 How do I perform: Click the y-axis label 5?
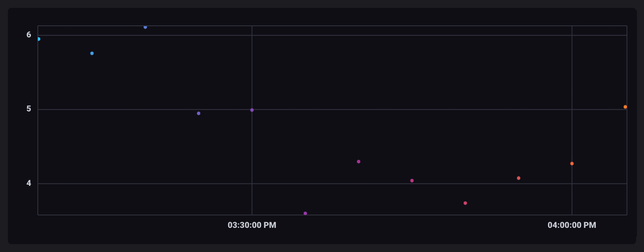click(x=29, y=109)
